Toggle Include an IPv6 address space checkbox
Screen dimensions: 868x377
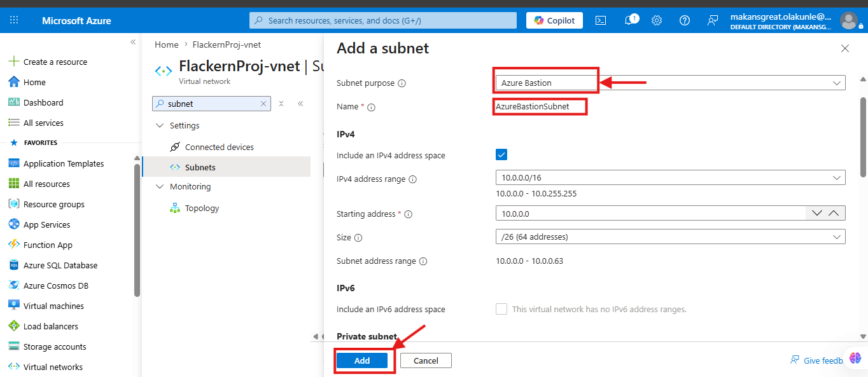501,309
